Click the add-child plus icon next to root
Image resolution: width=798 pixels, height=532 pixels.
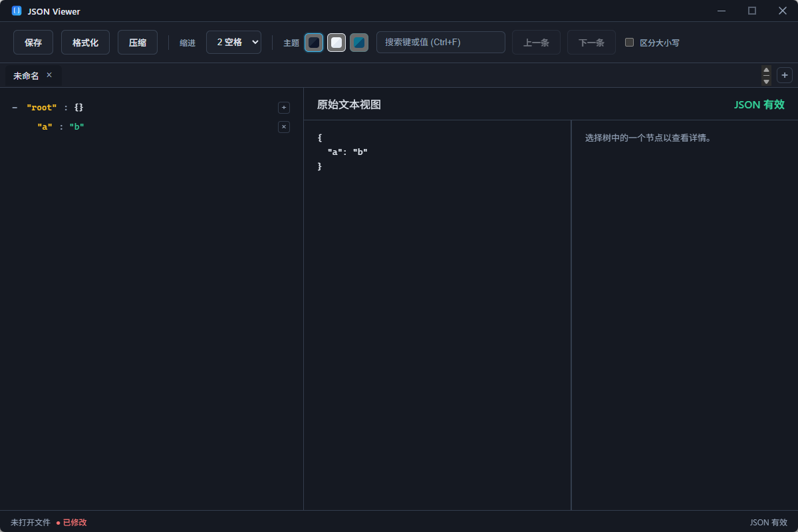click(x=283, y=107)
